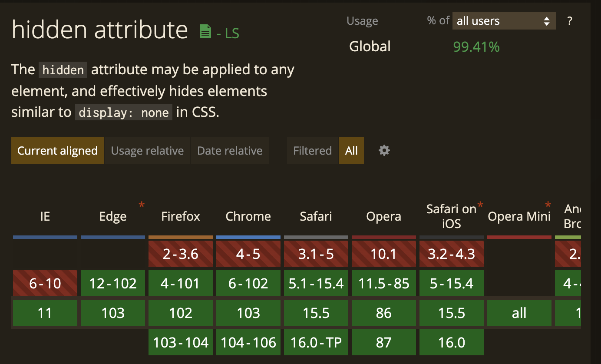Screen dimensions: 601x364
Task: Select Safari 15.5 cell
Action: point(316,313)
